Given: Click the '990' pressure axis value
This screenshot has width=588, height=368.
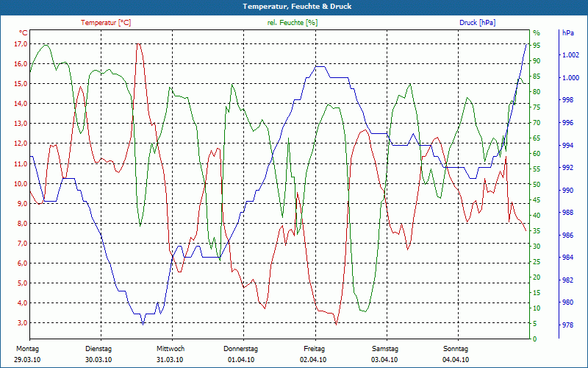Looking at the screenshot, I should 567,190.
